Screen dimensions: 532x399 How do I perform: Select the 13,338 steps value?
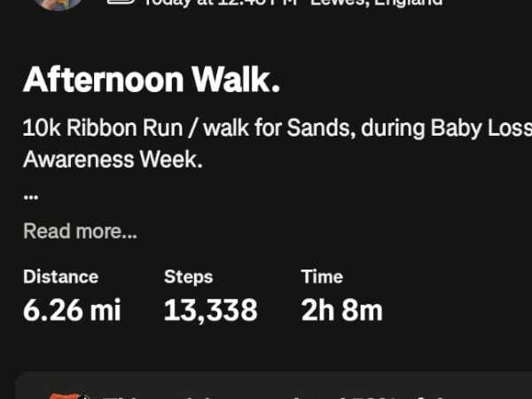click(210, 310)
